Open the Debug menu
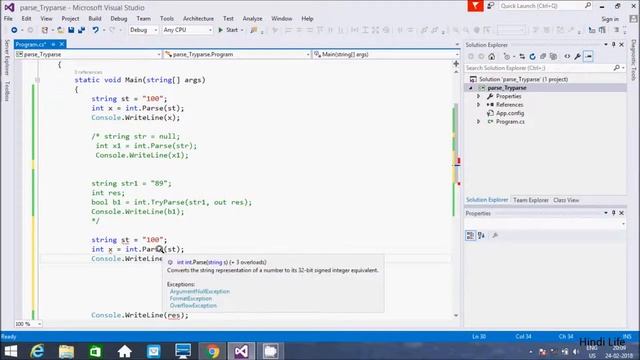Viewport: 640px width, 360px height. point(119,18)
